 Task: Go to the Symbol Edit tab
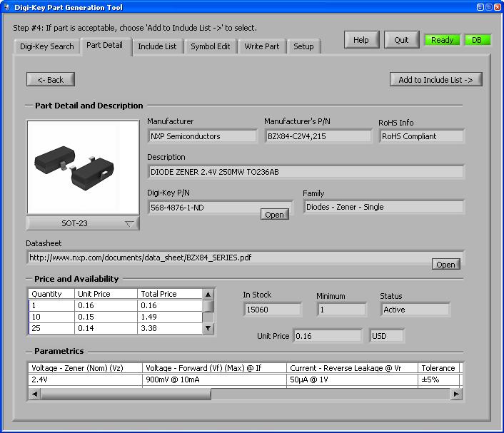[x=210, y=46]
